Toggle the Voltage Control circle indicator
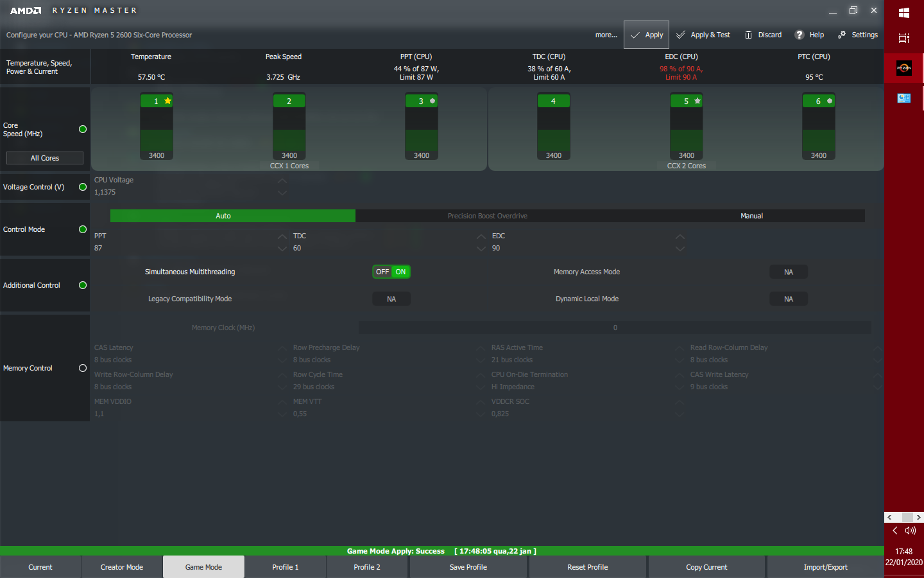 (x=83, y=187)
